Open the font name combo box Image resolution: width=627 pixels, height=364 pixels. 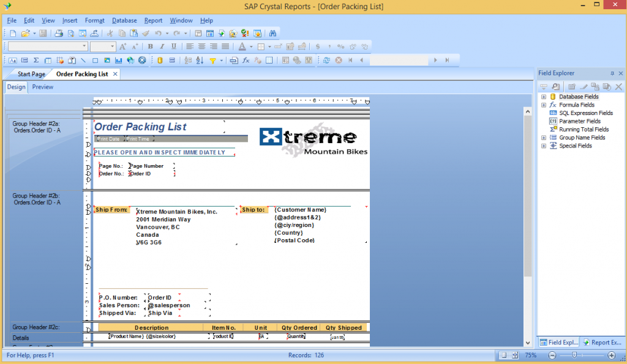click(48, 46)
